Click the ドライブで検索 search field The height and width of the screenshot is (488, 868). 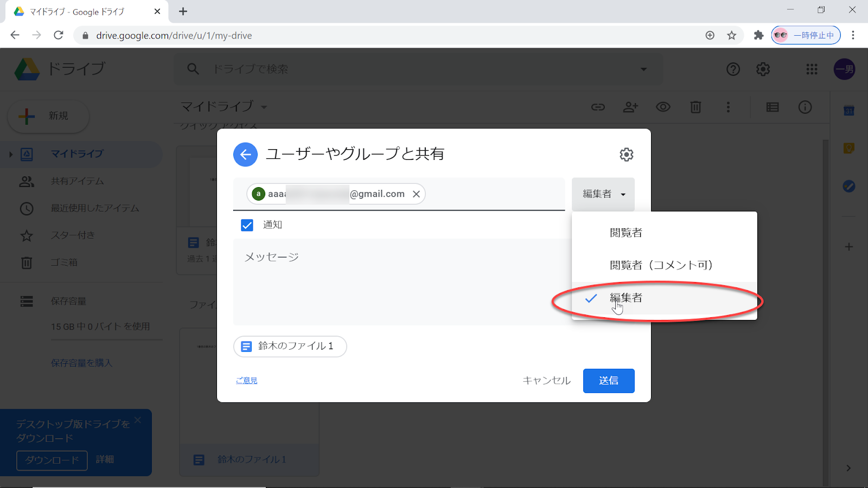(x=418, y=69)
